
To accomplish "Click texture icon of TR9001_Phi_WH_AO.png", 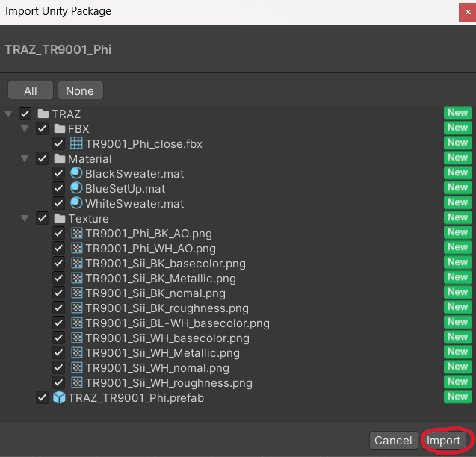I will pos(77,248).
